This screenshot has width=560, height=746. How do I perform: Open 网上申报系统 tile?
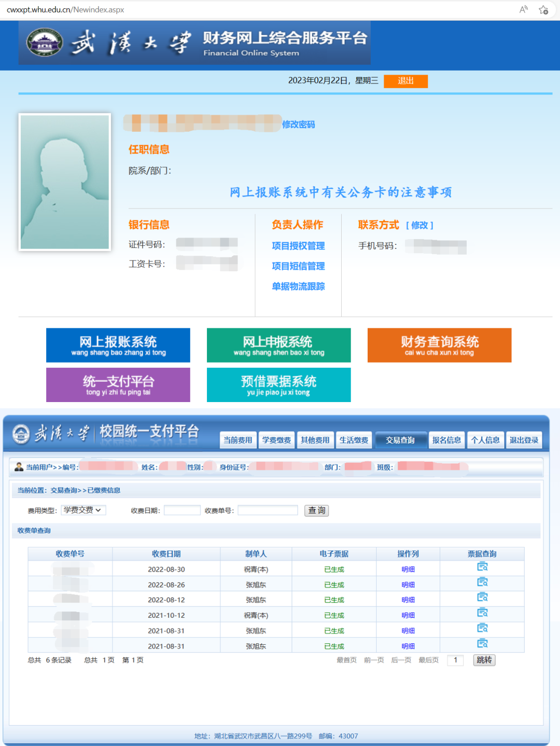pyautogui.click(x=279, y=345)
